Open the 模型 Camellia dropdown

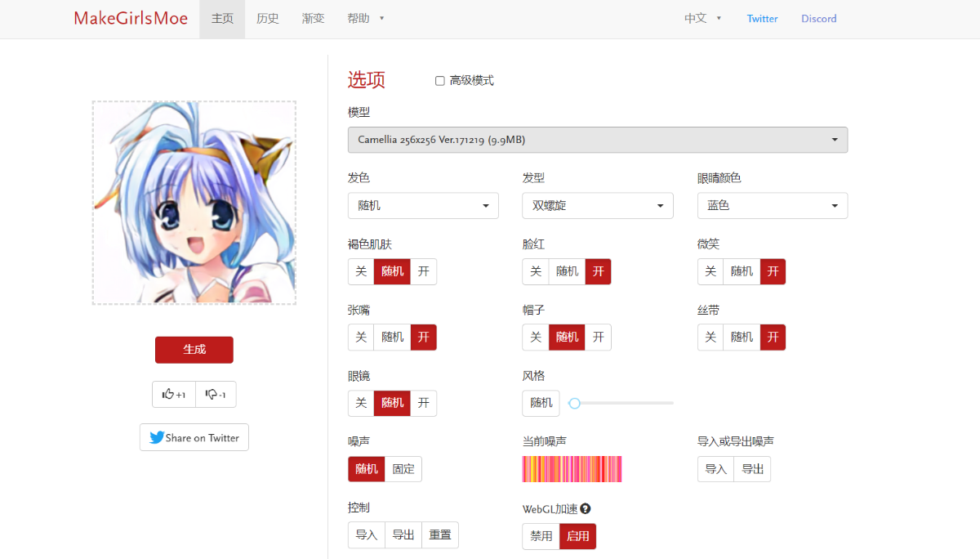point(597,140)
